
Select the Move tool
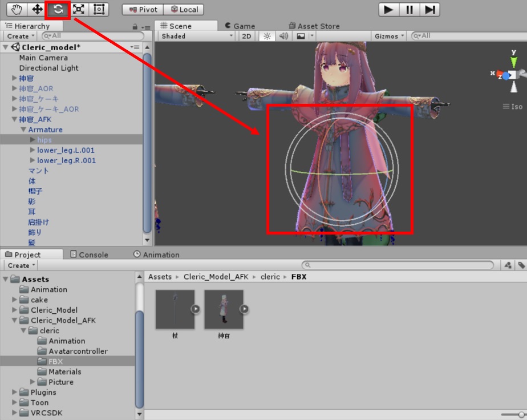coord(37,9)
